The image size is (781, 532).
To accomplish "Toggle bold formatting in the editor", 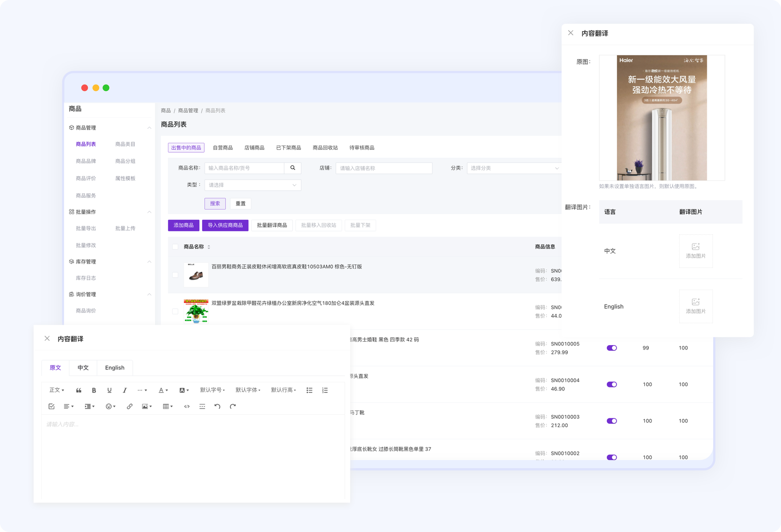I will click(x=94, y=390).
